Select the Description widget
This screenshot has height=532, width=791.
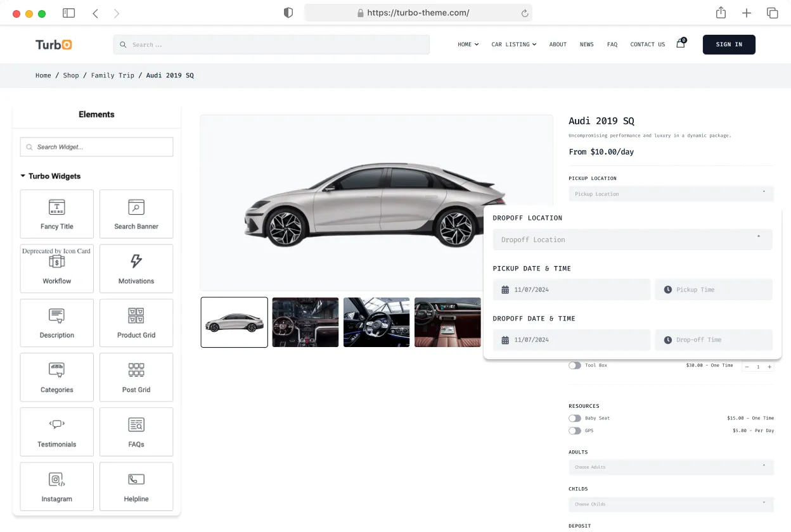57,323
